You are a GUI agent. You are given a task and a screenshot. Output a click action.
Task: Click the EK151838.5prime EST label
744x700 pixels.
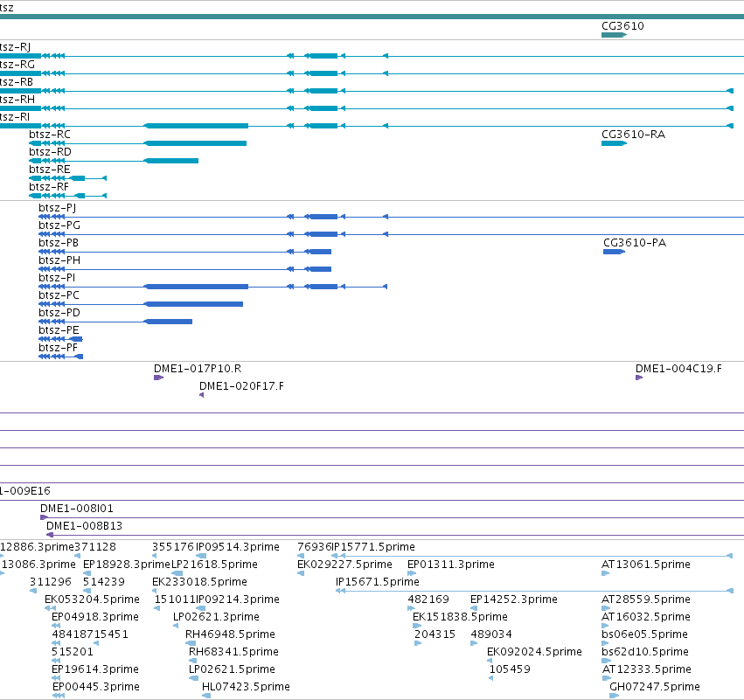click(460, 618)
